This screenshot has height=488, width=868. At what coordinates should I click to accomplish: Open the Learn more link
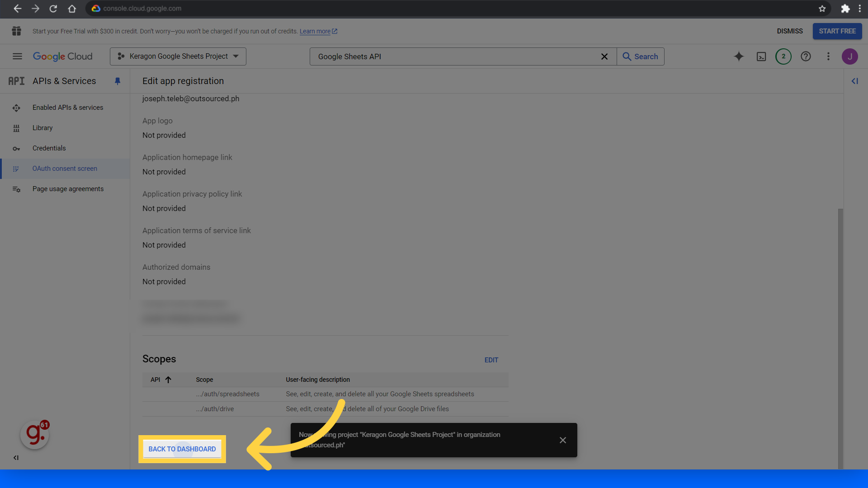click(x=318, y=31)
